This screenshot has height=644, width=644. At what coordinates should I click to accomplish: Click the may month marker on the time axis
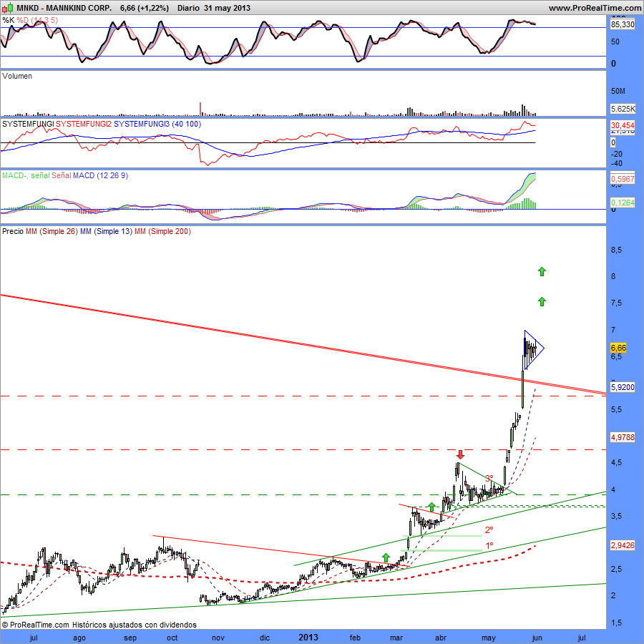pyautogui.click(x=488, y=638)
